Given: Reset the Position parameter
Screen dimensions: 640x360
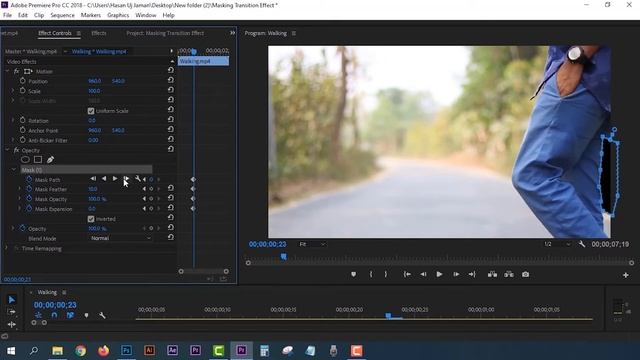Looking at the screenshot, I should pos(171,80).
